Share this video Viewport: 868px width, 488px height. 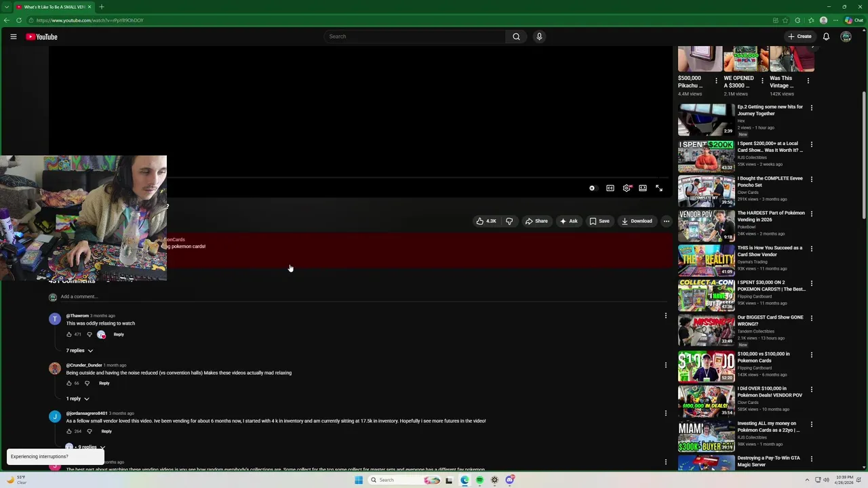tap(536, 221)
